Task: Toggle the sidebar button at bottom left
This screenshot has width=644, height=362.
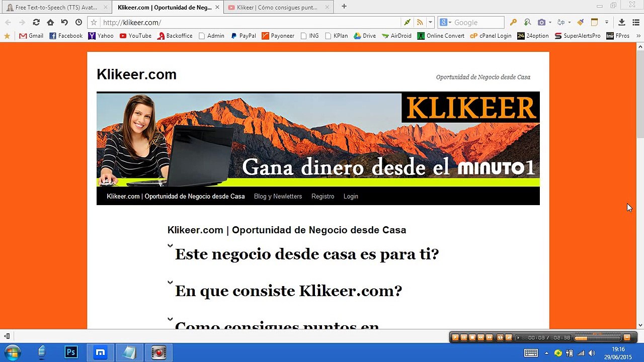Action: point(7,336)
